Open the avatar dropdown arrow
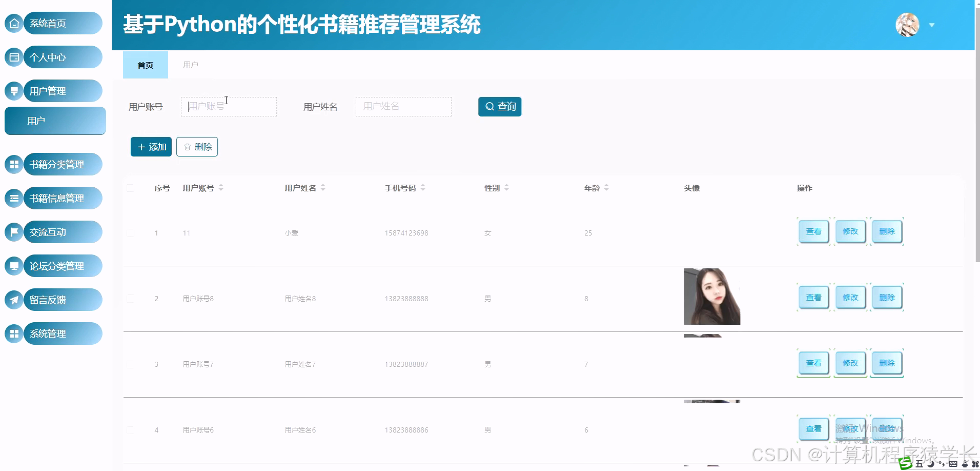 [932, 25]
